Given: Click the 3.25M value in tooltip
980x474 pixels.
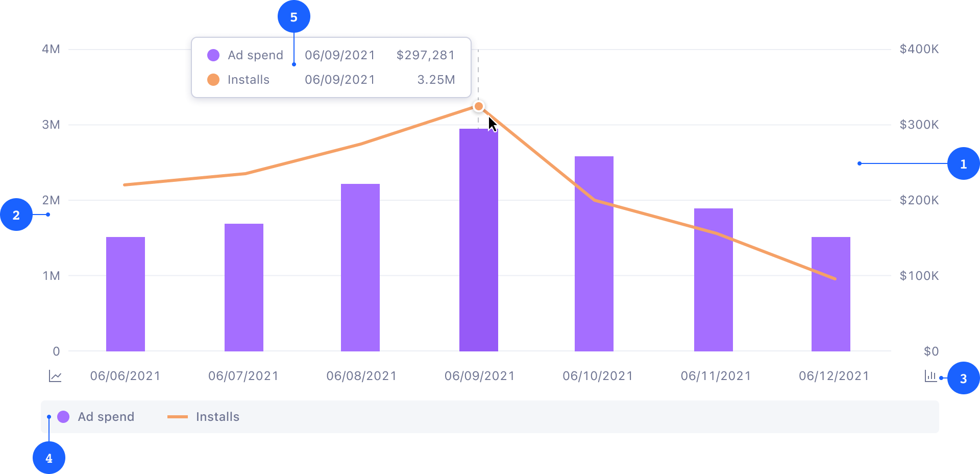Looking at the screenshot, I should (x=436, y=80).
